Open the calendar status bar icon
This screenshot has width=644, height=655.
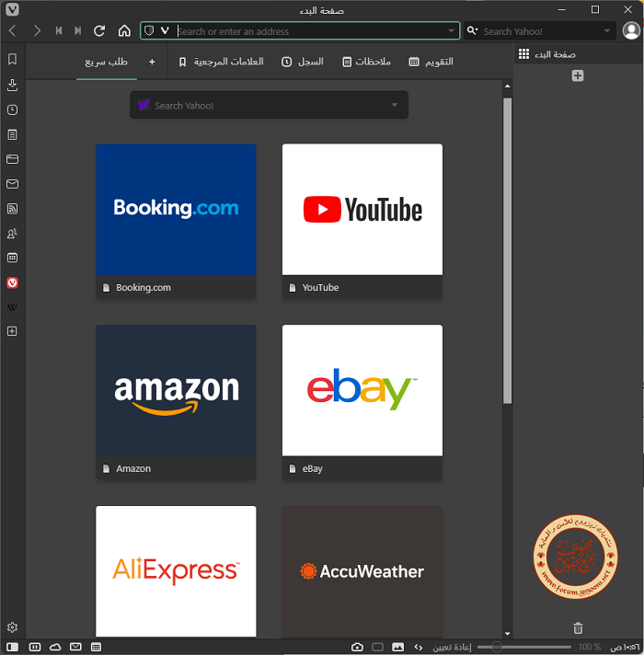point(96,647)
